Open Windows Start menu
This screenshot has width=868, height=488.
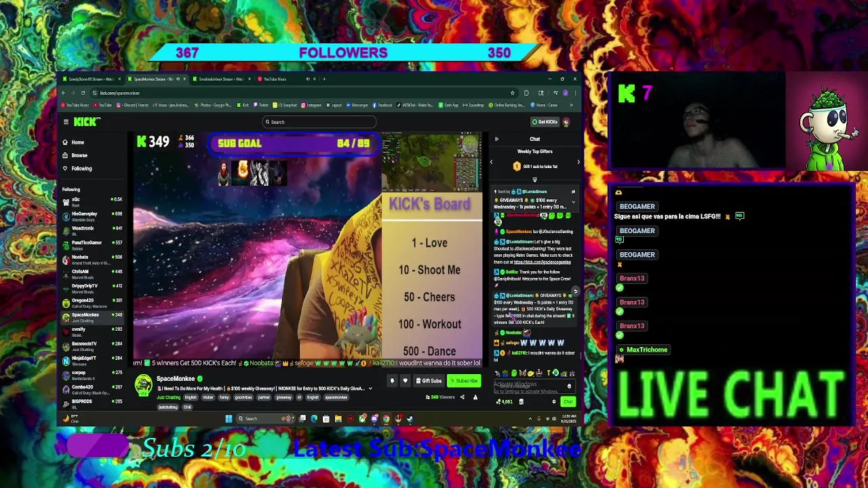click(x=229, y=419)
